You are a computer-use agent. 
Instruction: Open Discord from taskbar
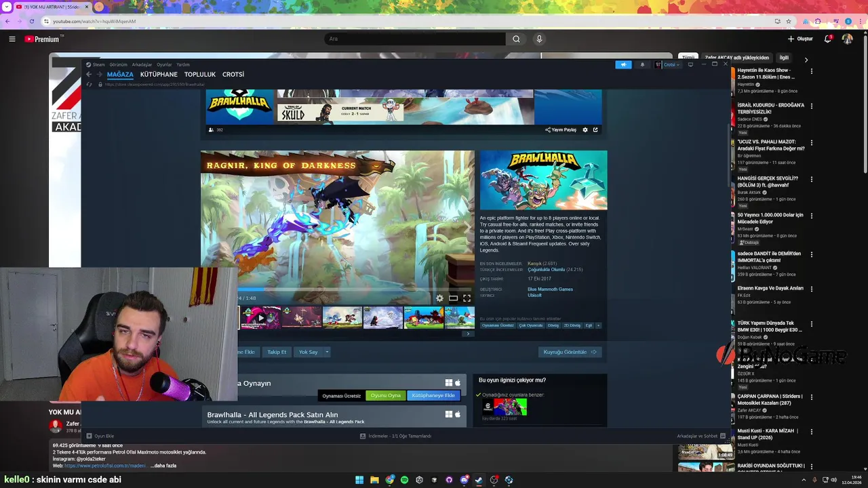pyautogui.click(x=464, y=480)
